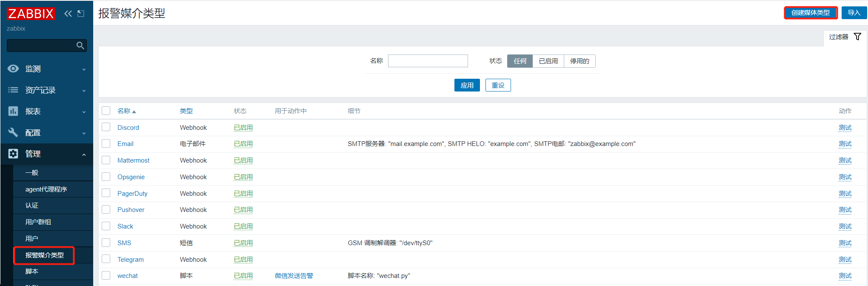868x286 pixels.
Task: Click the sidebar search magnifier icon
Action: click(80, 46)
